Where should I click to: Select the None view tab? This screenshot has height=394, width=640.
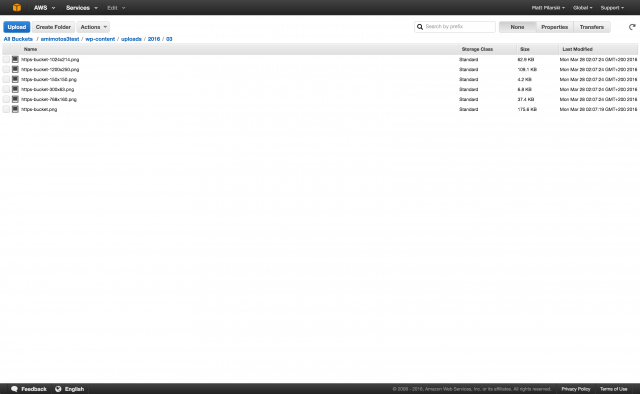[x=517, y=27]
